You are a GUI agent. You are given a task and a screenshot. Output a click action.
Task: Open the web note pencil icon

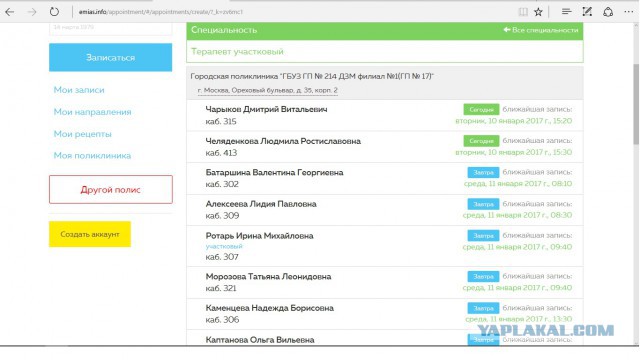click(587, 12)
